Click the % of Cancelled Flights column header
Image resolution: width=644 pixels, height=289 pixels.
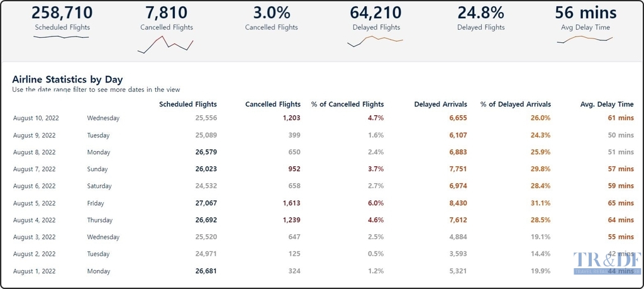(347, 105)
